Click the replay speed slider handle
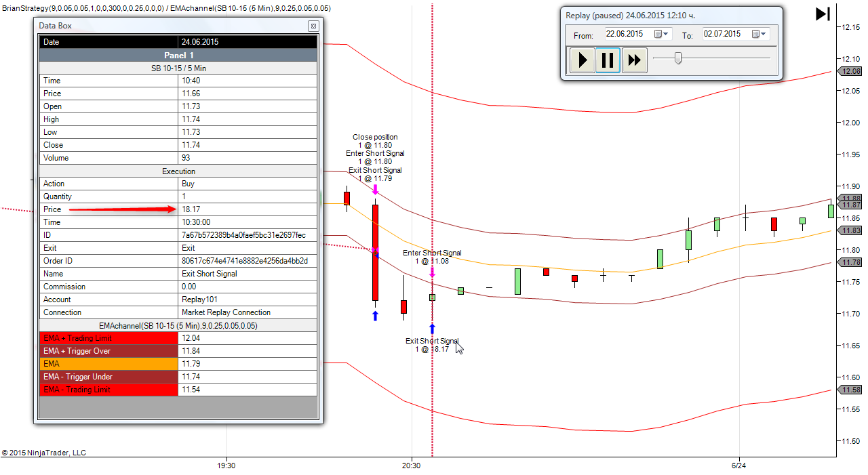The width and height of the screenshot is (868, 475). coord(677,59)
